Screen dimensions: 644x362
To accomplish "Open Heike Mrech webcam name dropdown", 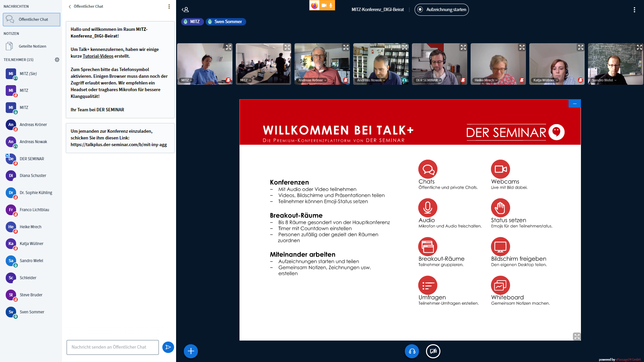I will (486, 80).
